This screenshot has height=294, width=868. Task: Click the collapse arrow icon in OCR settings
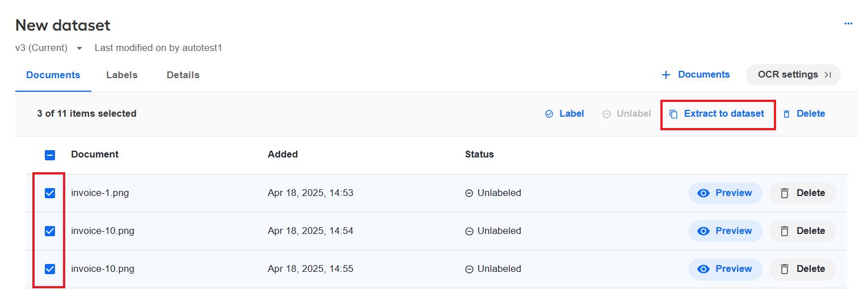(x=828, y=75)
